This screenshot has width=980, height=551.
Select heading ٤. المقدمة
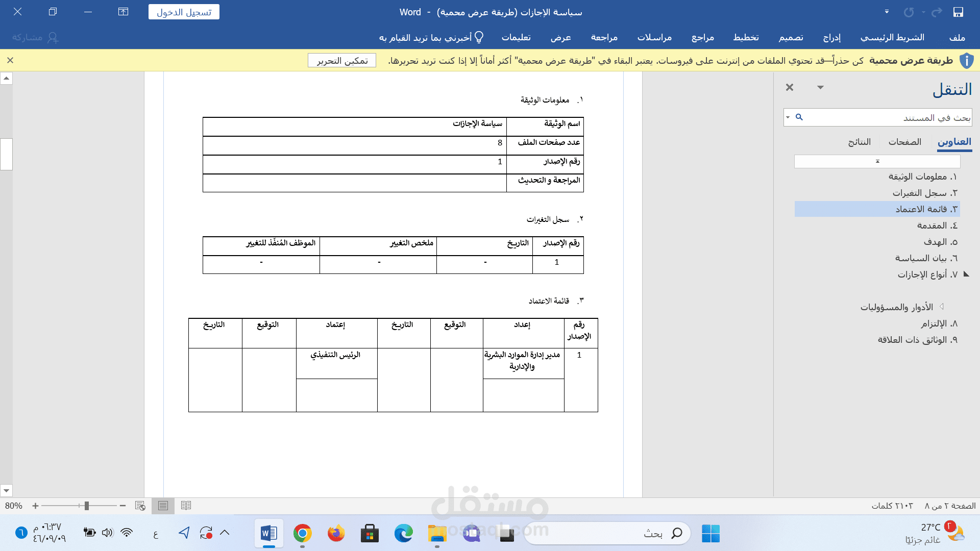(877, 226)
